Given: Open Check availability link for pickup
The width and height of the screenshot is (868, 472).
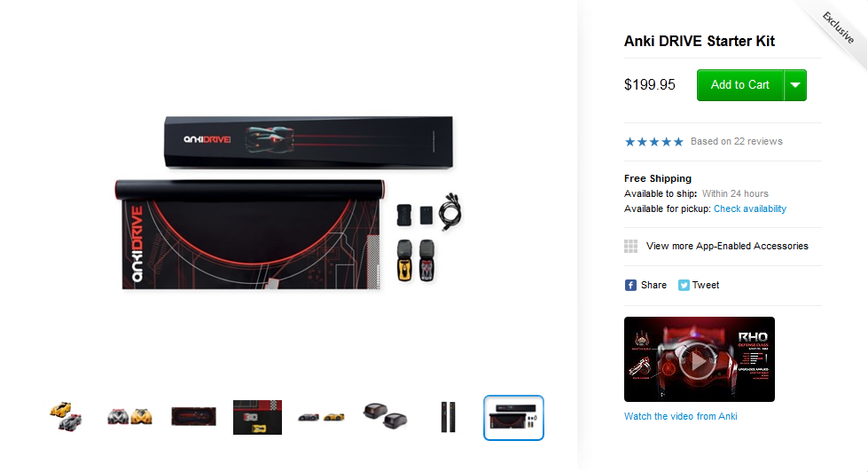Looking at the screenshot, I should [x=749, y=208].
